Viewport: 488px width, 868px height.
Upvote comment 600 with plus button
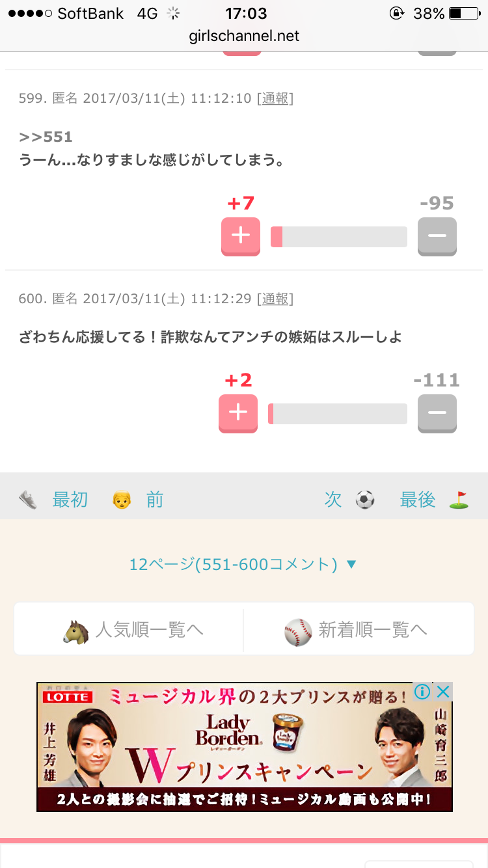point(238,413)
